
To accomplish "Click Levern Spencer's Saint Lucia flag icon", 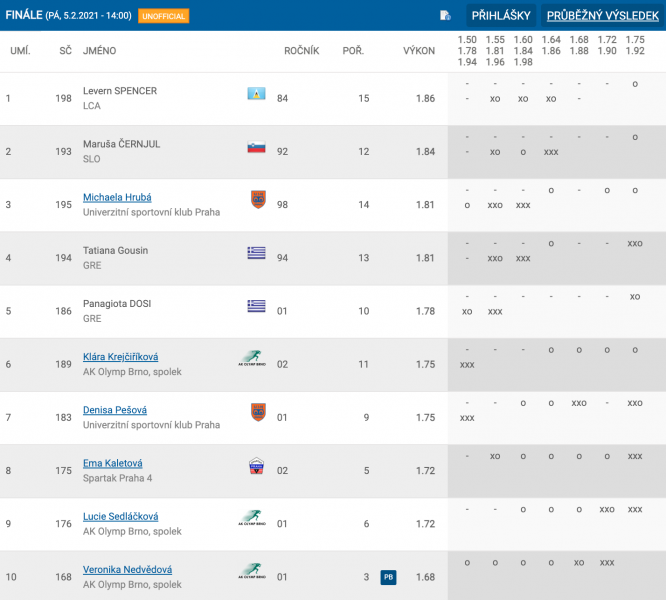I will (x=257, y=93).
